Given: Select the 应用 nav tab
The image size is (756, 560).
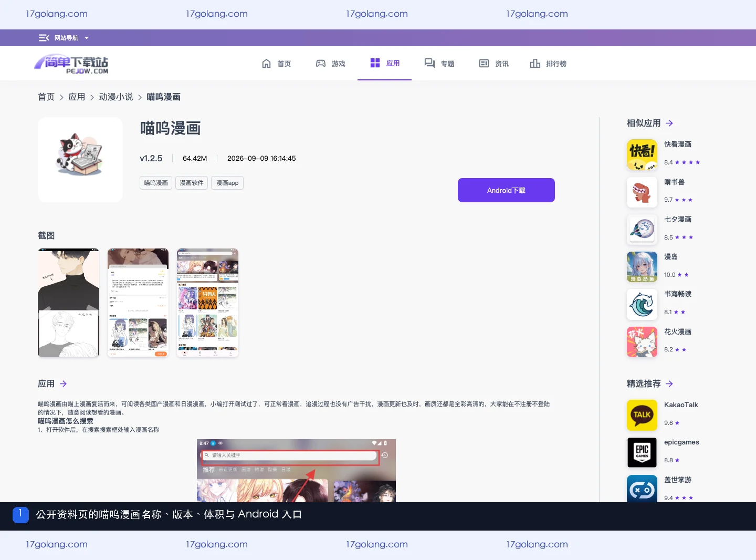Looking at the screenshot, I should [385, 63].
